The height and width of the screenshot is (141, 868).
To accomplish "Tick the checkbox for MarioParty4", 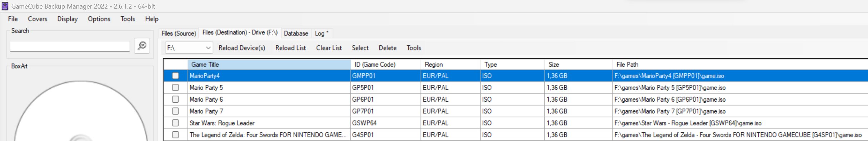I will point(175,76).
